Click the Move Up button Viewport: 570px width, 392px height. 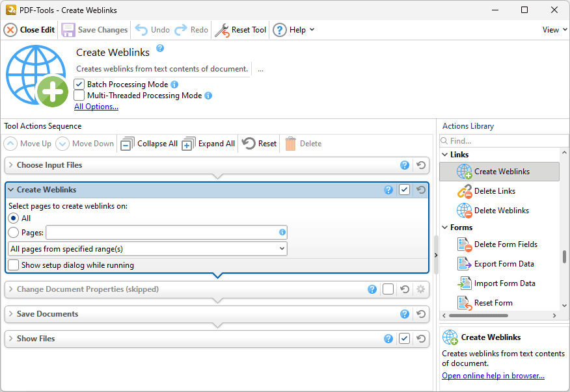point(27,144)
